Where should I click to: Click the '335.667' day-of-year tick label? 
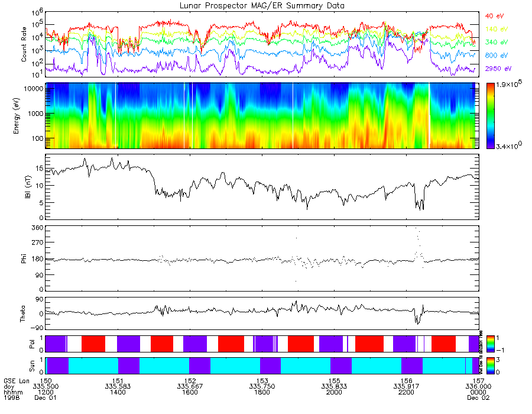[190, 387]
